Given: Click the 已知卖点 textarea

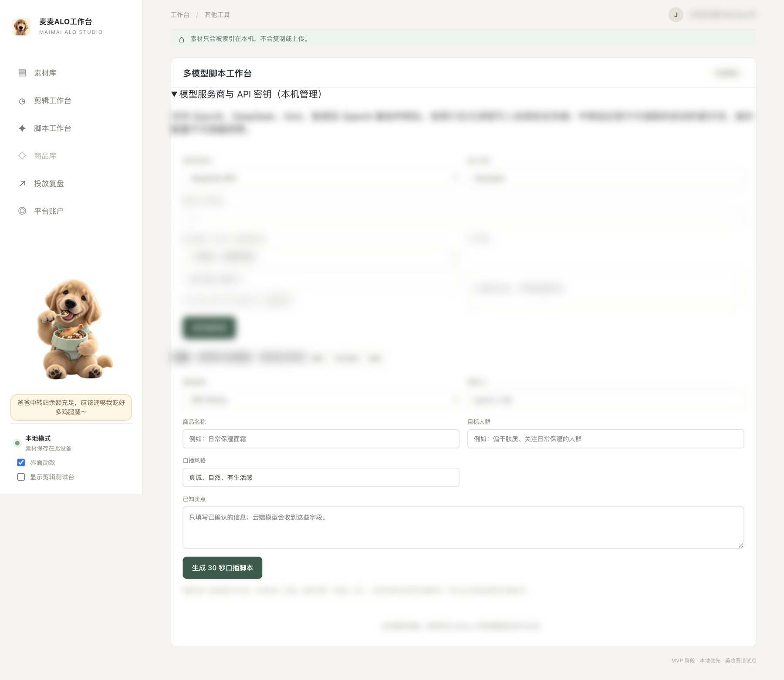Looking at the screenshot, I should (463, 528).
